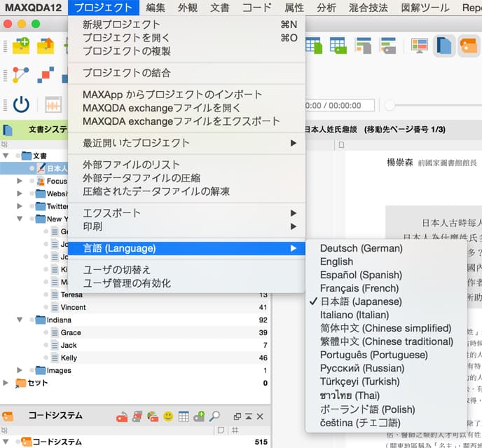The width and height of the screenshot is (482, 448).
Task: Select Deutsch (German) language
Action: (361, 248)
